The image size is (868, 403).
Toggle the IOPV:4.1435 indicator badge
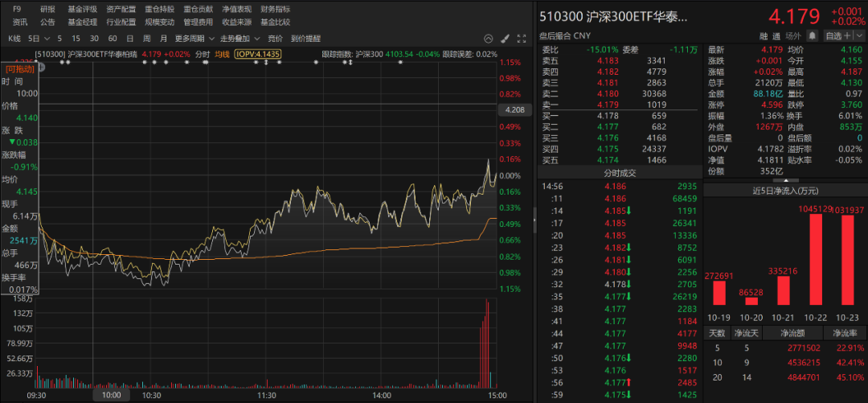click(259, 55)
